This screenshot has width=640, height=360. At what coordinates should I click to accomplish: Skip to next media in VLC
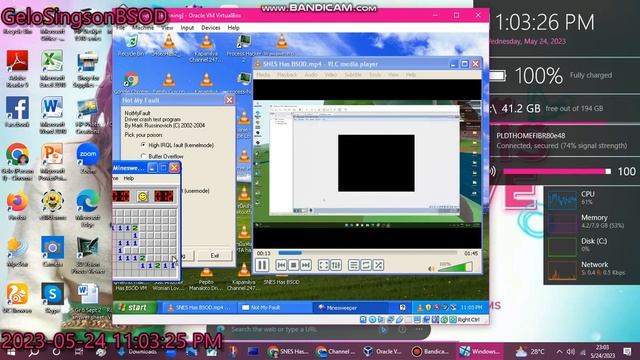tap(306, 265)
